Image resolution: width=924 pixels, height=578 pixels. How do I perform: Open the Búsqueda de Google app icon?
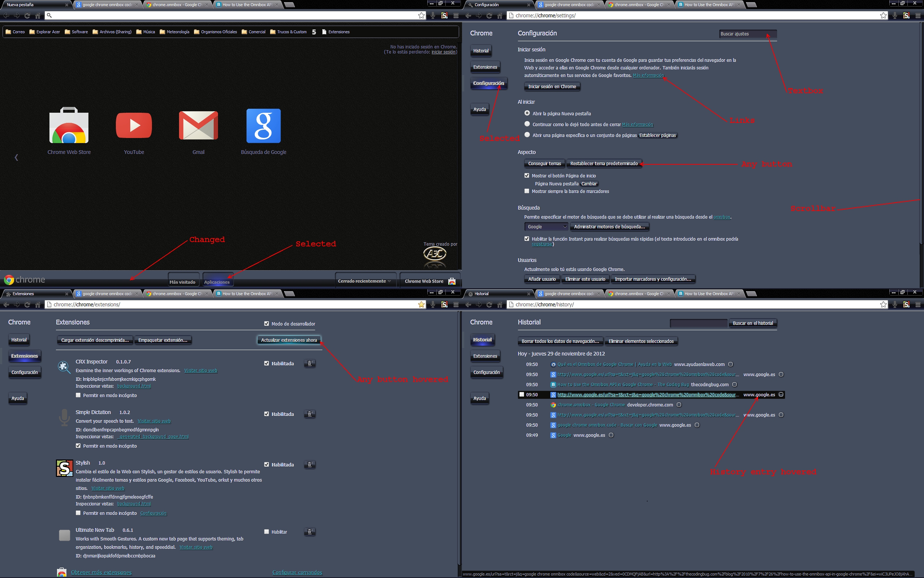263,126
